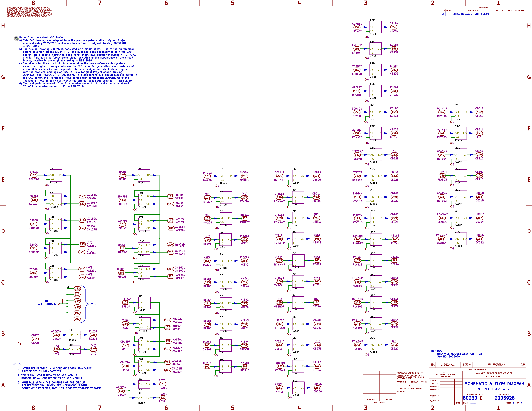
Task: Select oval pad 232 feeding block 1R
Action: tap(56, 335)
